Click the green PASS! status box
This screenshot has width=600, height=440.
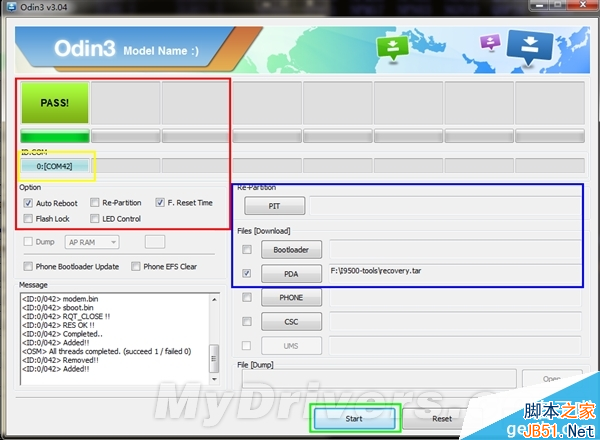point(55,103)
